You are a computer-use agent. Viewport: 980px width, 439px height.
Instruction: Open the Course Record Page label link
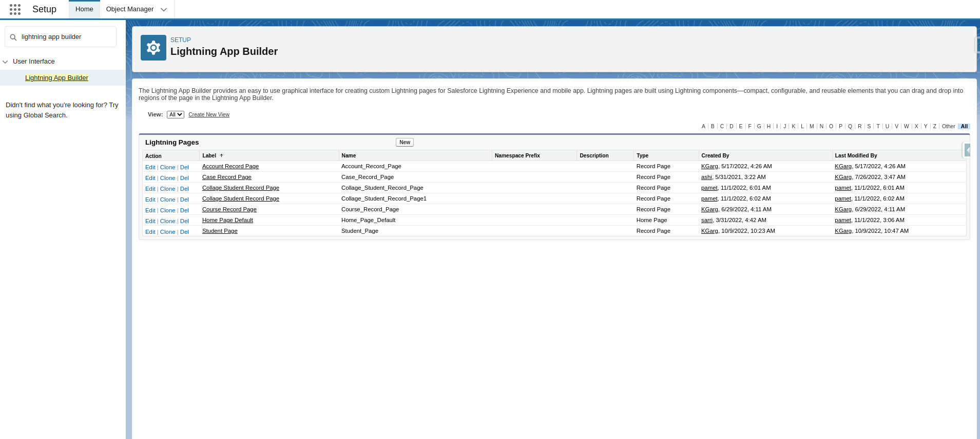pos(229,209)
